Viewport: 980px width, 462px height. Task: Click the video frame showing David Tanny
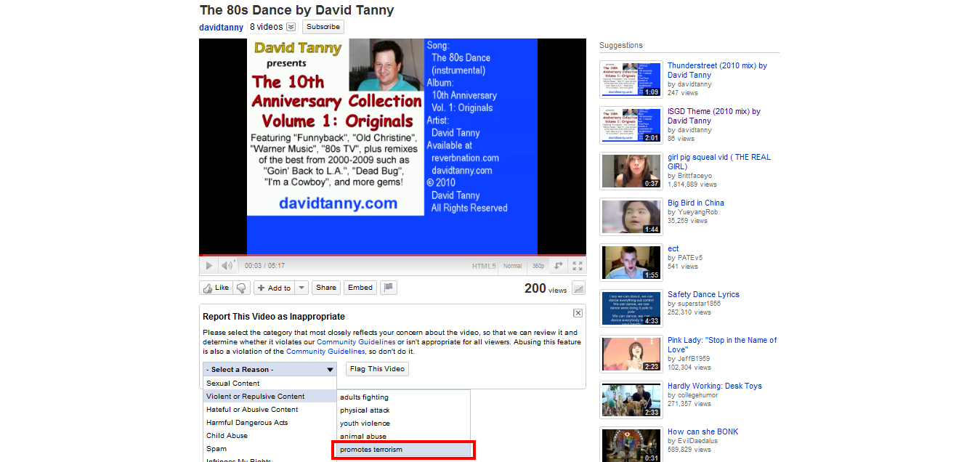[392, 146]
